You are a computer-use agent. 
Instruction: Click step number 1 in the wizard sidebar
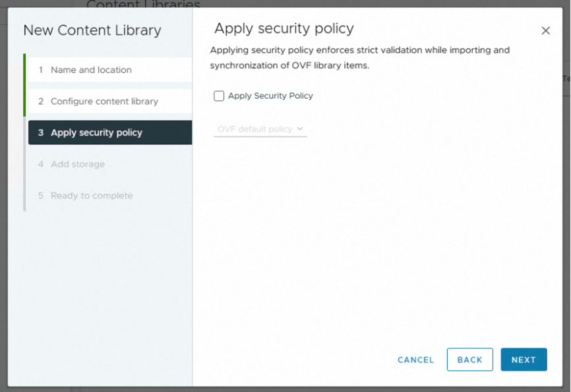[x=41, y=70]
